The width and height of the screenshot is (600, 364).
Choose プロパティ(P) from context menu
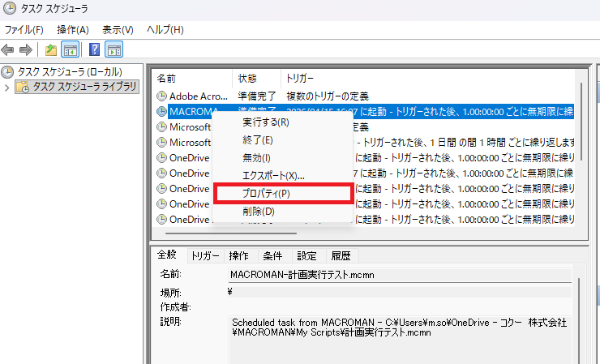[x=282, y=193]
